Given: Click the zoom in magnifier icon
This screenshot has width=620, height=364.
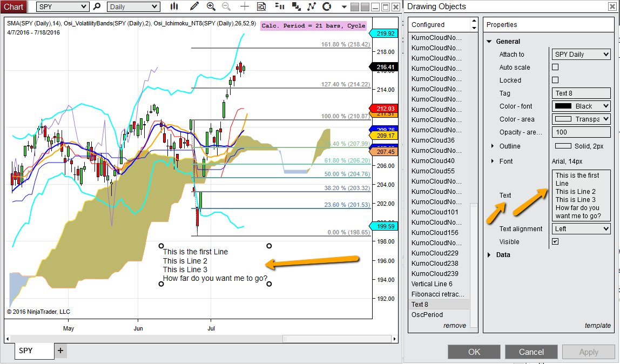Looking at the screenshot, I should point(211,6).
